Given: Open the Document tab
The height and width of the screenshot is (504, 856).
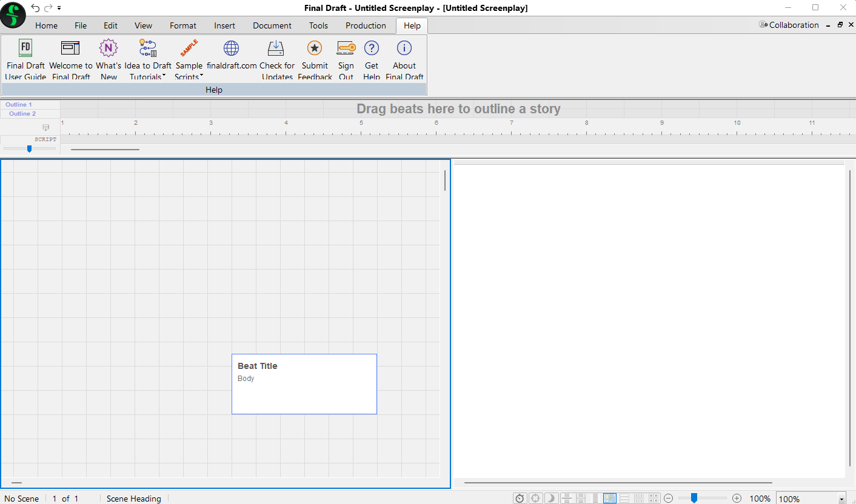Looking at the screenshot, I should [272, 25].
